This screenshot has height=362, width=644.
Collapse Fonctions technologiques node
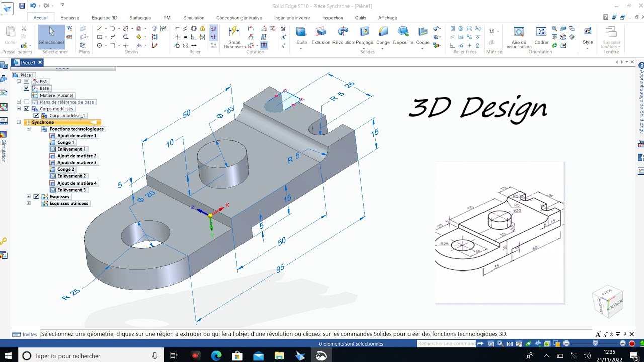click(x=29, y=129)
